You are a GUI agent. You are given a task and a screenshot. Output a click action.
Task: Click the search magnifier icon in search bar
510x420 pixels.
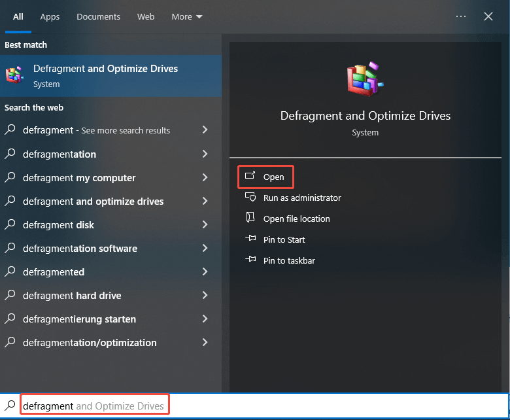point(10,406)
